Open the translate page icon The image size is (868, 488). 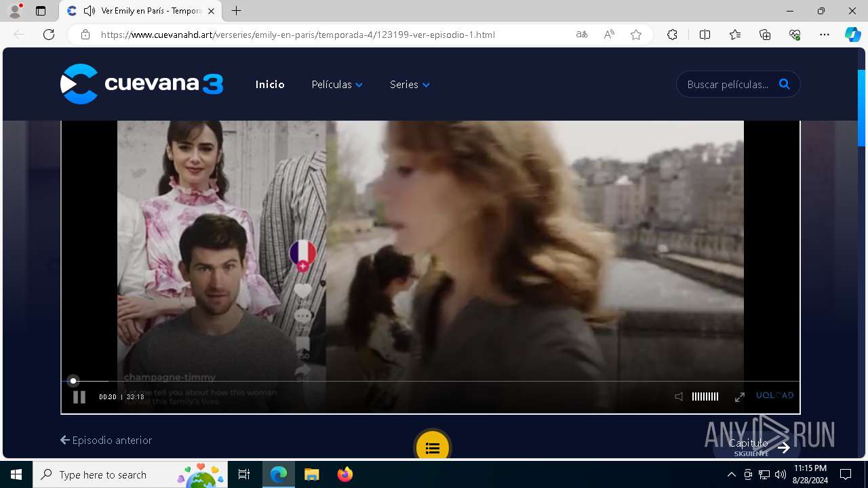582,35
